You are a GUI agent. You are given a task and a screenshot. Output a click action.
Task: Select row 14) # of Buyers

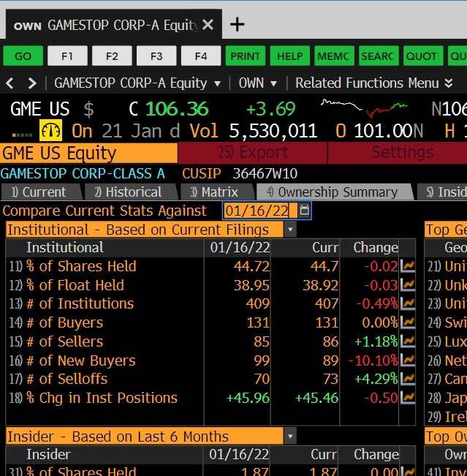click(x=210, y=322)
